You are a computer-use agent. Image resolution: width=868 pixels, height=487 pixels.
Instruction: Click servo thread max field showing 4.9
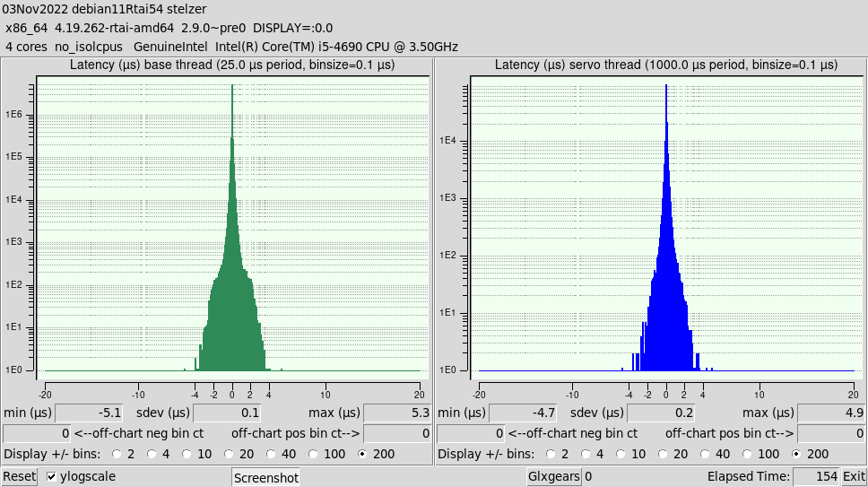click(831, 413)
